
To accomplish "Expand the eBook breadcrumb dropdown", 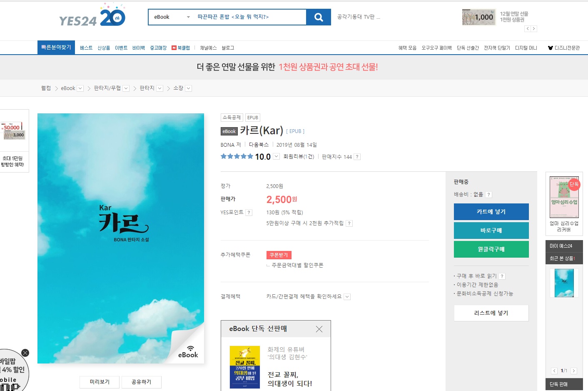I will pyautogui.click(x=80, y=88).
